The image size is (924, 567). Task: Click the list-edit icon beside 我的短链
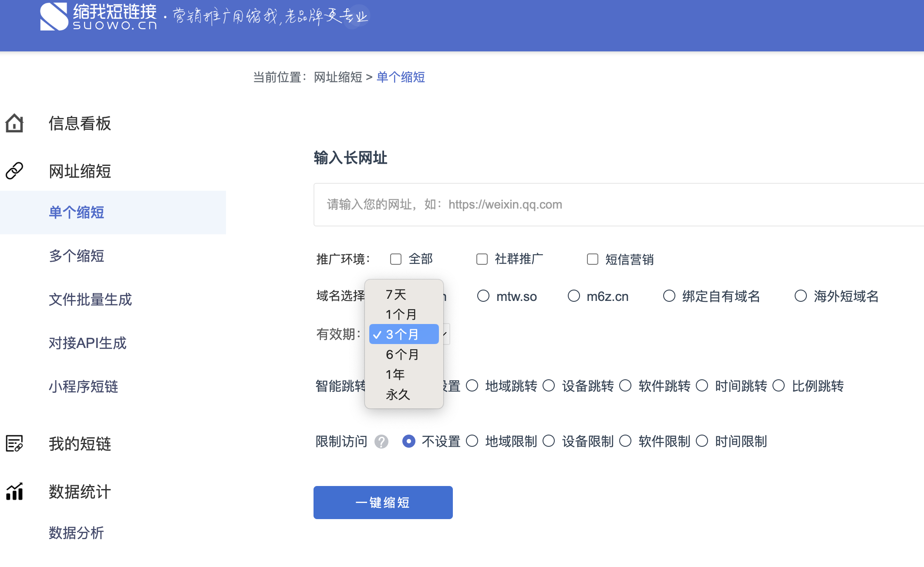(14, 443)
